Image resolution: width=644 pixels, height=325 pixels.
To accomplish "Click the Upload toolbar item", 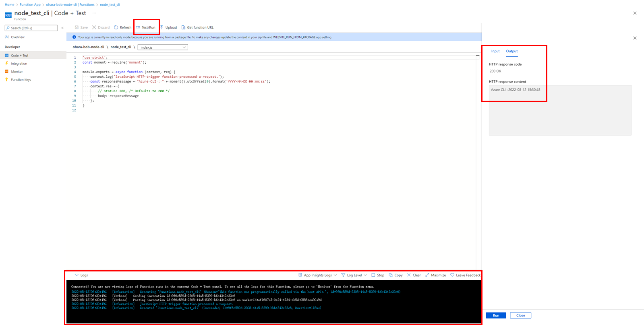I will (168, 27).
